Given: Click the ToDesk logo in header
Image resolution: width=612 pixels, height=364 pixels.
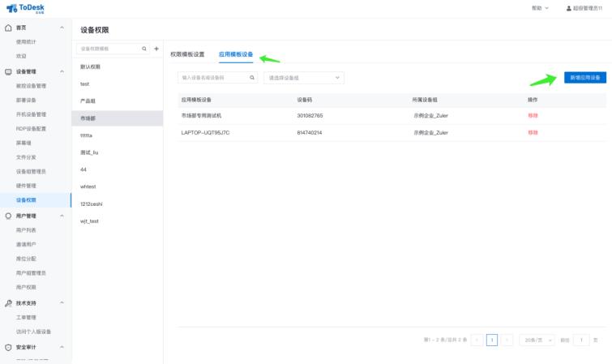Looking at the screenshot, I should pyautogui.click(x=25, y=8).
